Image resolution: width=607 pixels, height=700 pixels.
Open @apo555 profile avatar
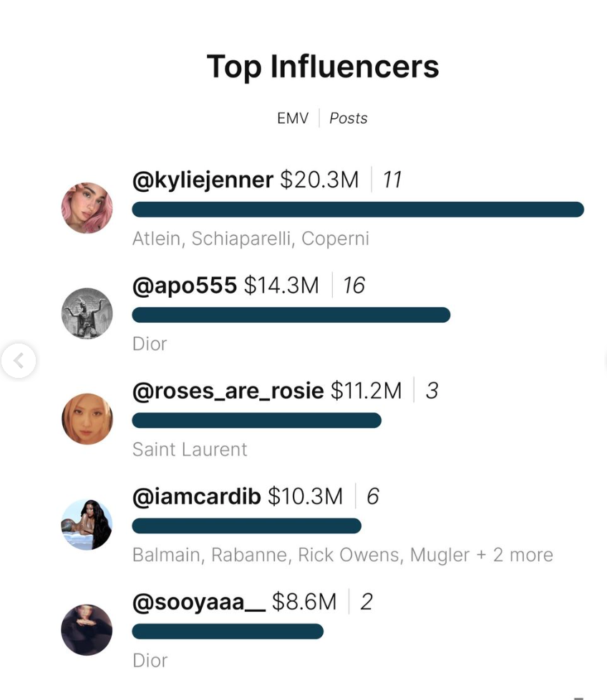(x=87, y=313)
